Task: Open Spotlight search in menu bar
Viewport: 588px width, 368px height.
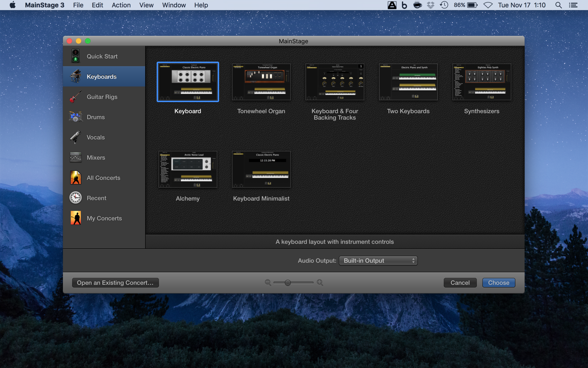Action: [559, 5]
